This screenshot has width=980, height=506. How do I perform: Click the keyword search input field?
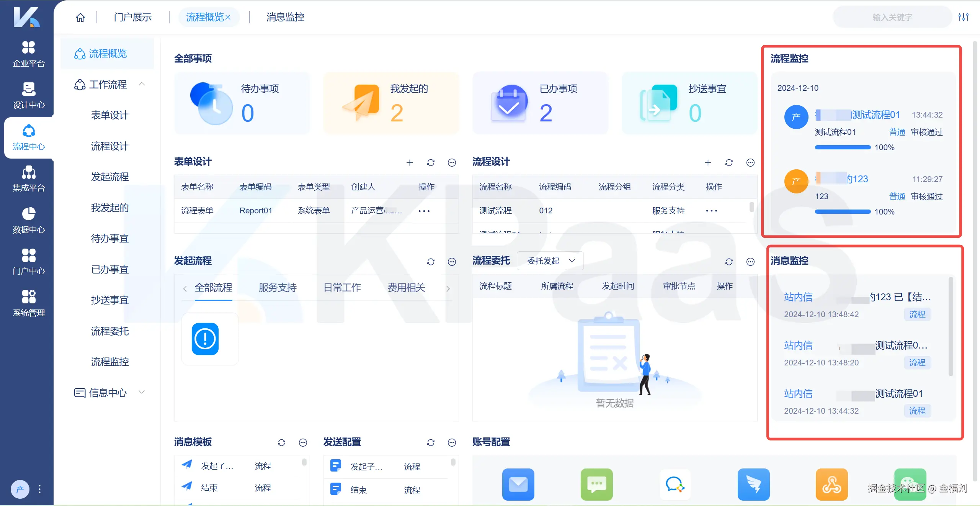click(892, 17)
